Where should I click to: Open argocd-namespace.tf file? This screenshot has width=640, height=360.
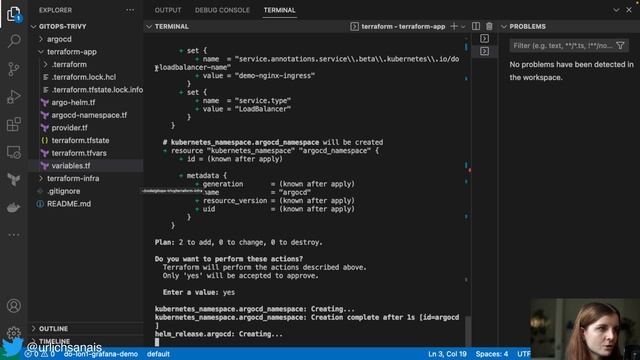pos(89,115)
